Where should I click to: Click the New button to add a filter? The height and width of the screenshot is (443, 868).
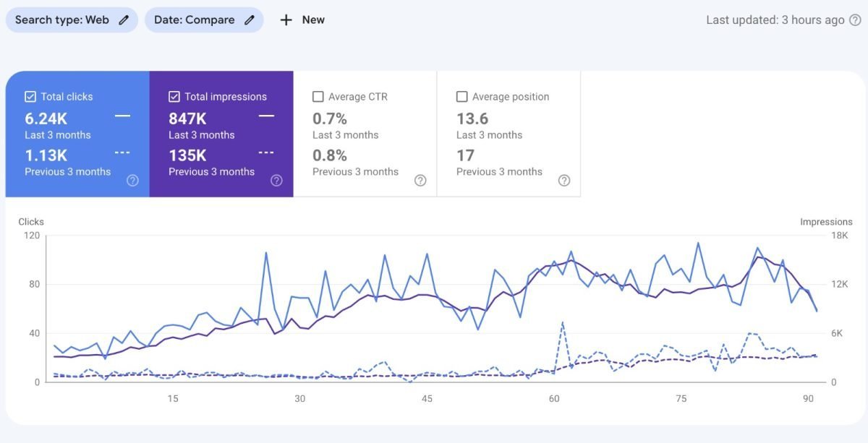[303, 20]
